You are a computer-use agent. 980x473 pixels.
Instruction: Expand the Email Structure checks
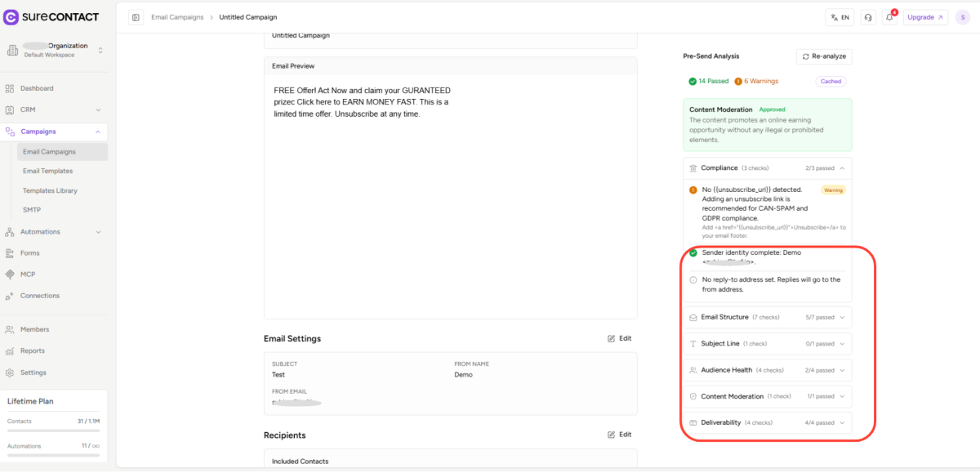(767, 317)
